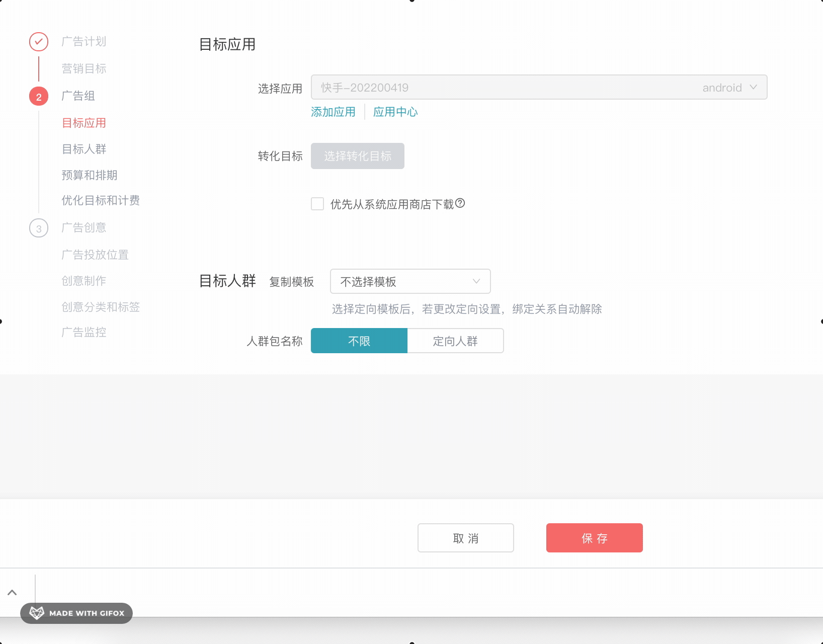Click the step 2 circle next to 广告组

coord(38,96)
